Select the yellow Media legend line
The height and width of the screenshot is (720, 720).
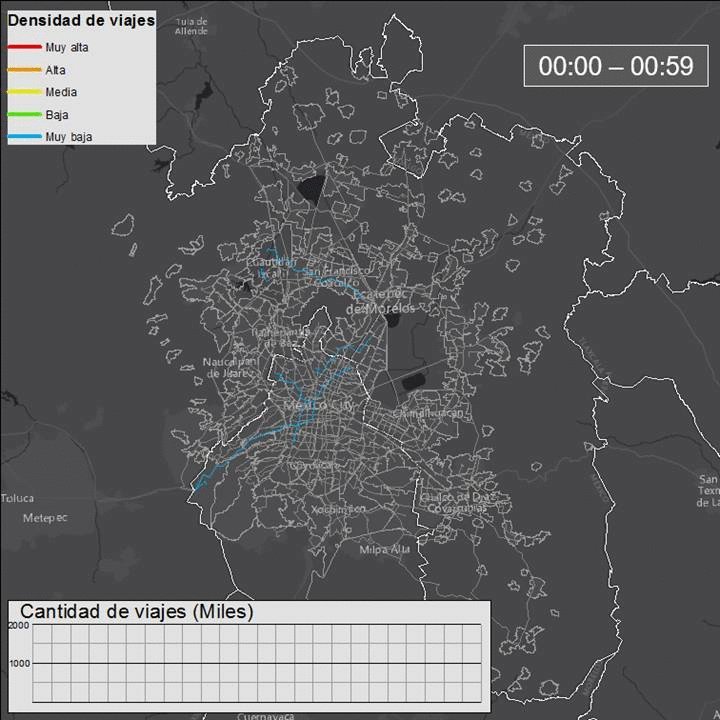click(x=24, y=92)
